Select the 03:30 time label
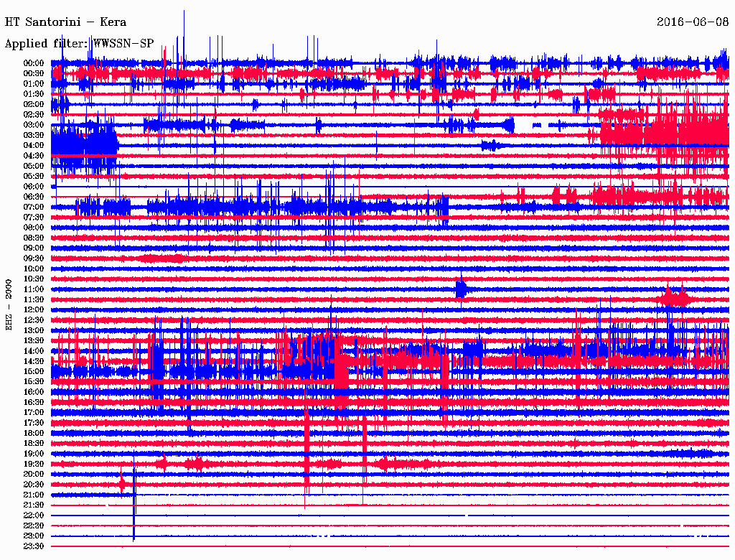This screenshot has width=735, height=560. [x=34, y=135]
